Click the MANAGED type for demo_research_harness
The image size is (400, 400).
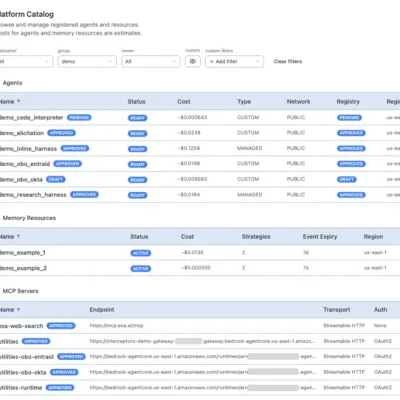[250, 194]
